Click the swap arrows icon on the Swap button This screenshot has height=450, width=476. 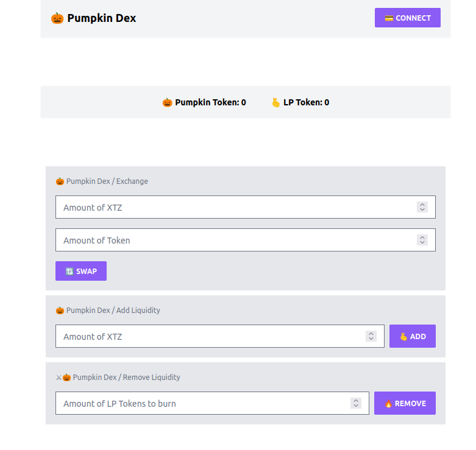coord(69,272)
